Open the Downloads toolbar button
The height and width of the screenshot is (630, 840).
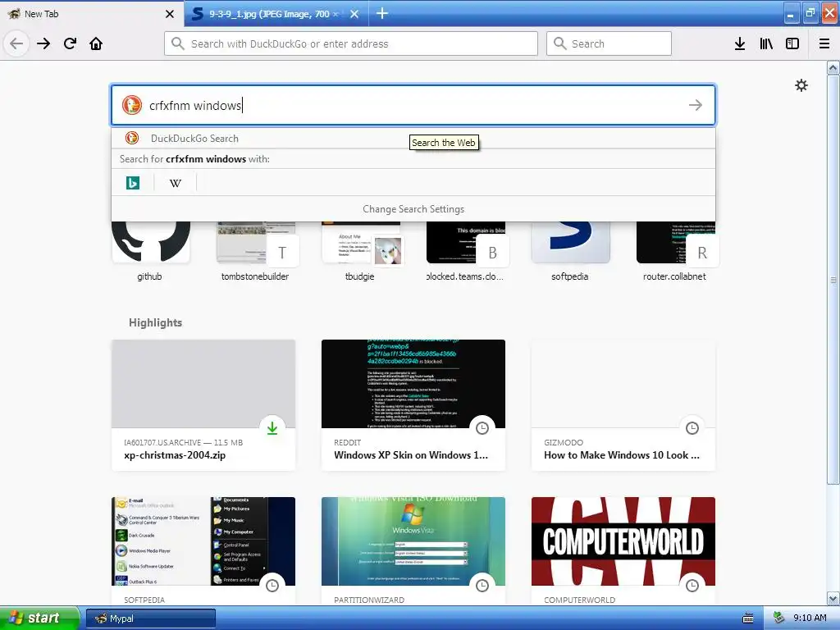pos(740,43)
